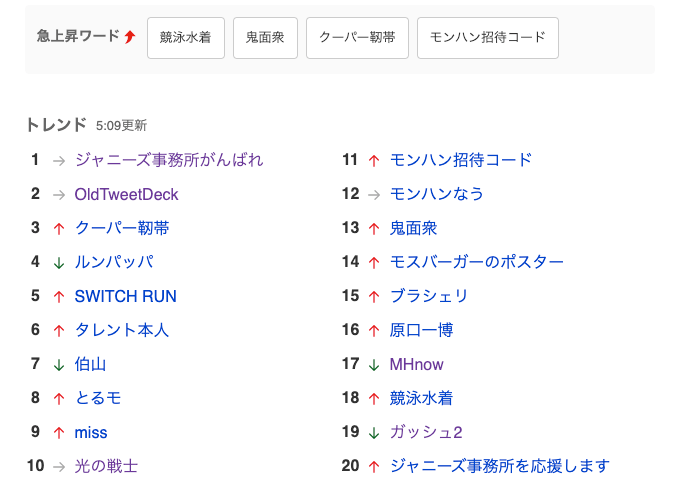This screenshot has width=675, height=482.
Task: Click the up arrow at rank 18
Action: pyautogui.click(x=374, y=399)
